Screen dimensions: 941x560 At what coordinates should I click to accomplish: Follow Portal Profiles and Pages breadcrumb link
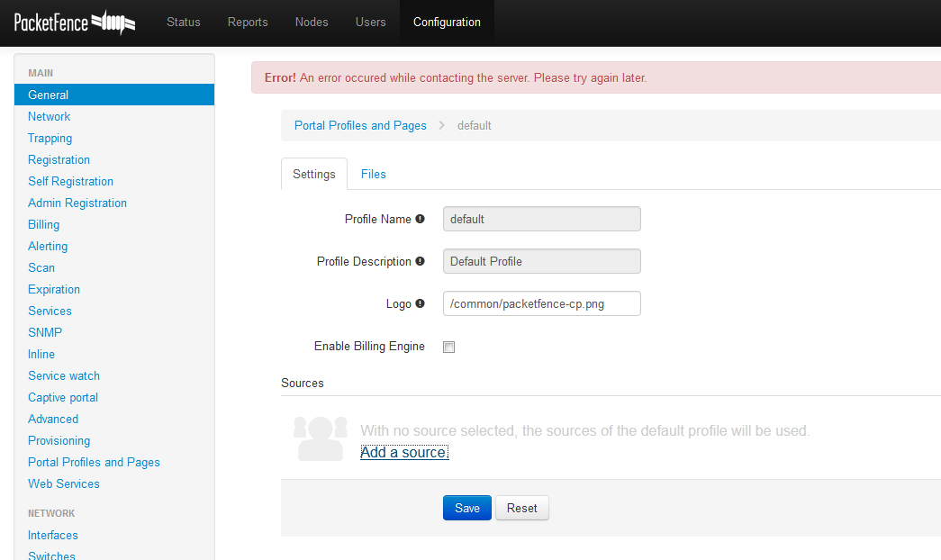(x=360, y=125)
